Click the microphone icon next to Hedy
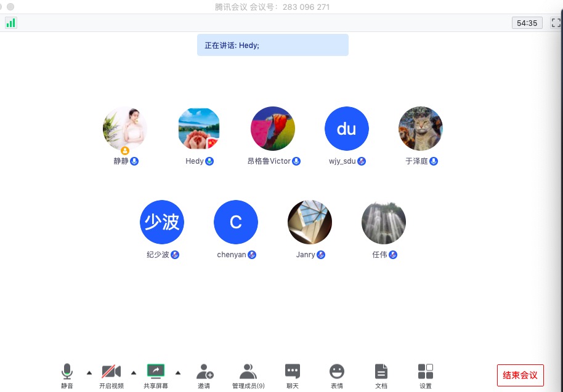The image size is (563, 392). pos(209,161)
